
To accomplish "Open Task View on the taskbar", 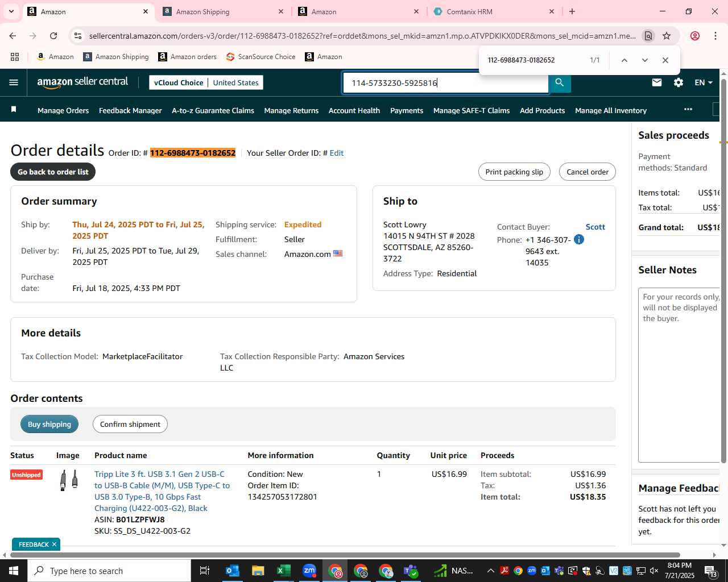I will pos(205,571).
